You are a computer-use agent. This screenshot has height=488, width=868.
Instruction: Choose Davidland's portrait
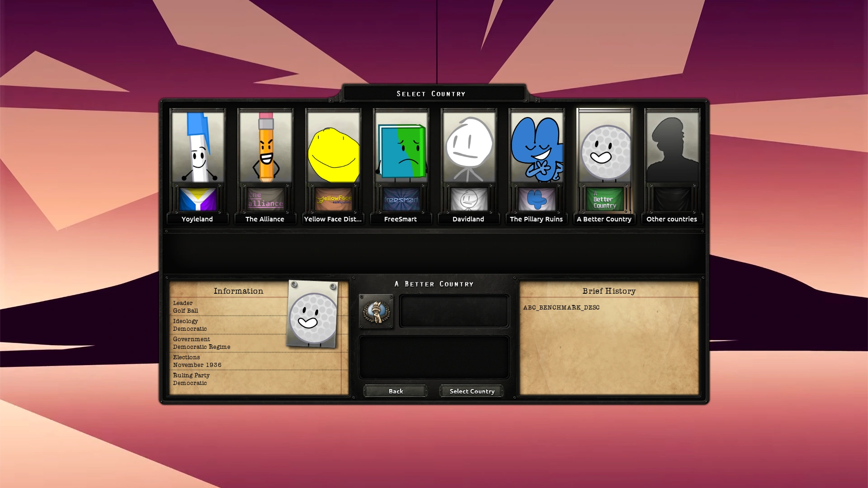point(469,147)
